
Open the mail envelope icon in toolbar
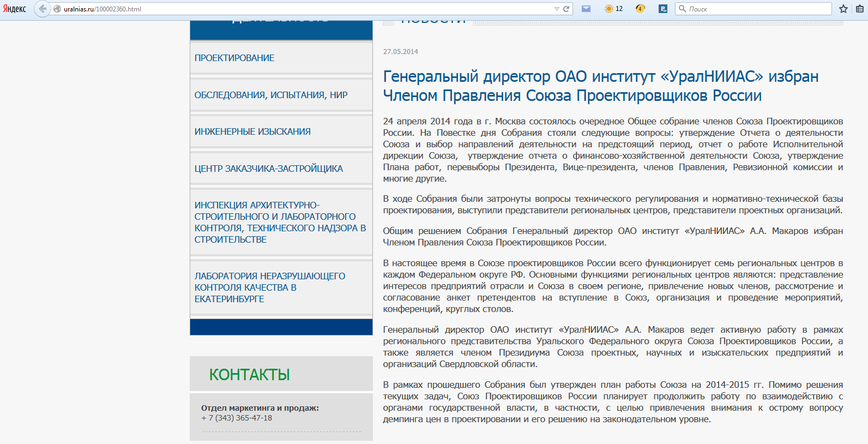click(586, 9)
